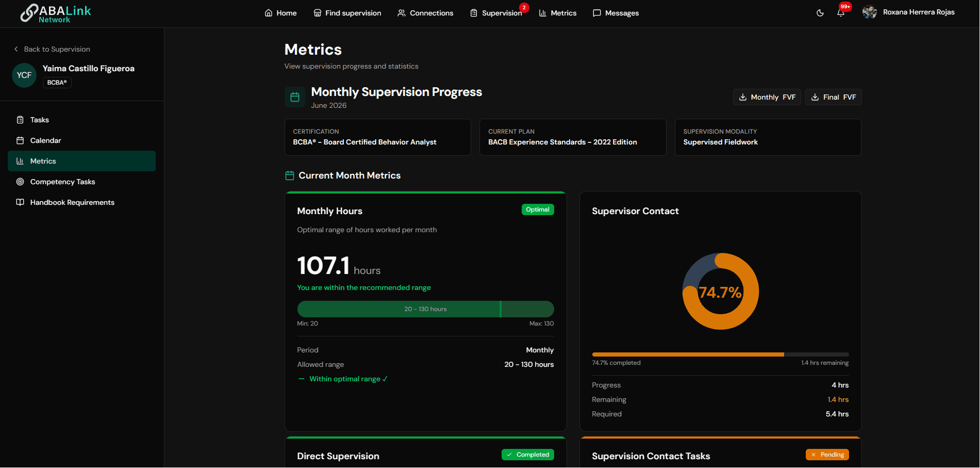Viewport: 980px width, 468px height.
Task: Go to Connections in top navigation
Action: click(425, 13)
